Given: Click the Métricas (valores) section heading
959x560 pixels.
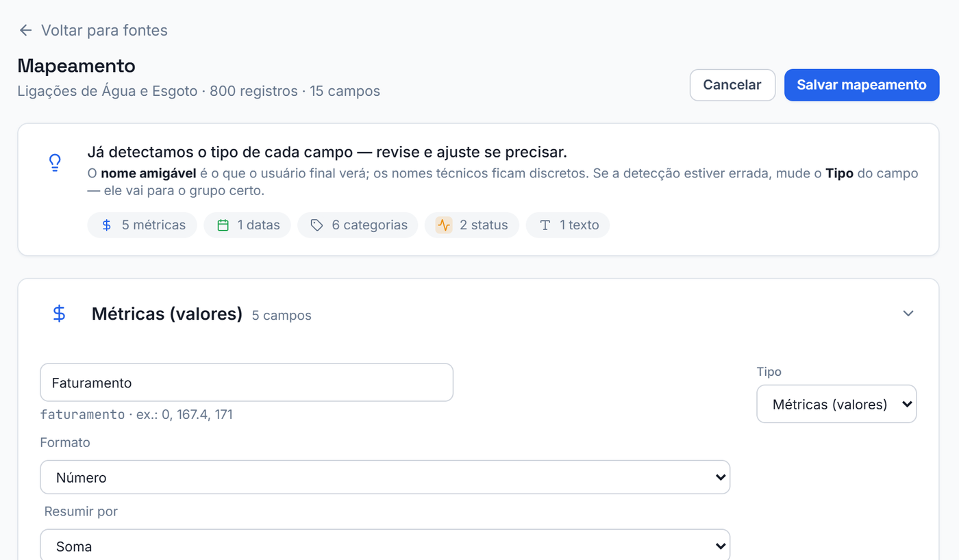Looking at the screenshot, I should pos(167,314).
